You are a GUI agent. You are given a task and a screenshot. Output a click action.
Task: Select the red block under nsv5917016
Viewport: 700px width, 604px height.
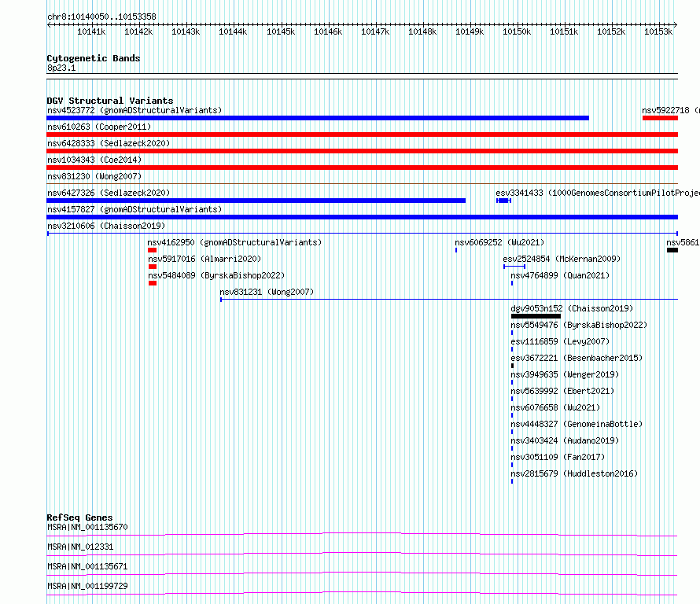(x=153, y=267)
